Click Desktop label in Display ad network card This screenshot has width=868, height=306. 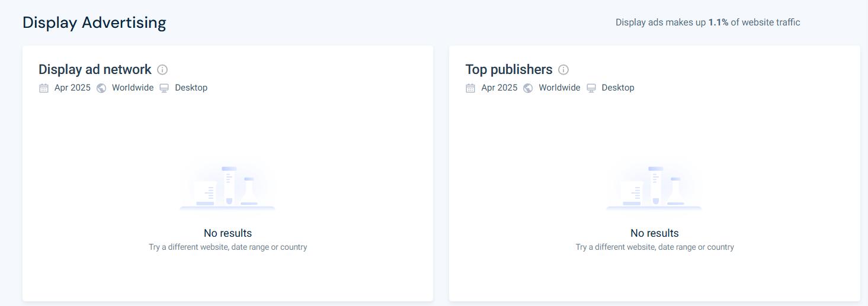[x=191, y=88]
